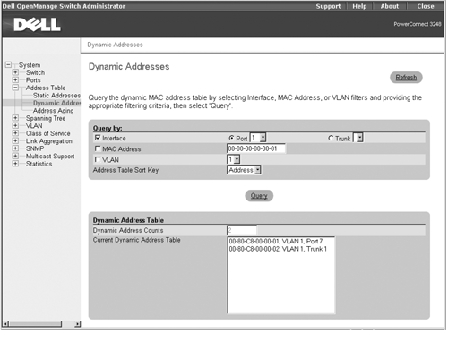Expand the SNMP tree node
This screenshot has width=457, height=361.
pos(15,148)
